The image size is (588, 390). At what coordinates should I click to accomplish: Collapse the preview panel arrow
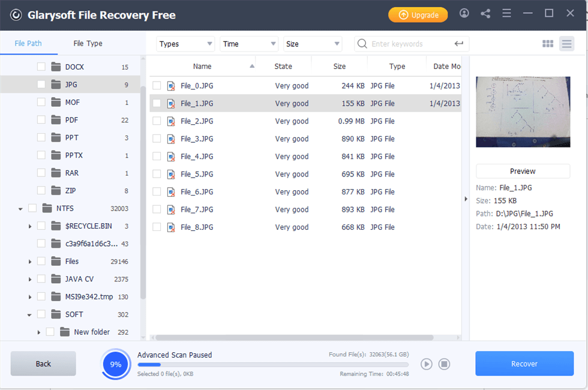coord(466,199)
